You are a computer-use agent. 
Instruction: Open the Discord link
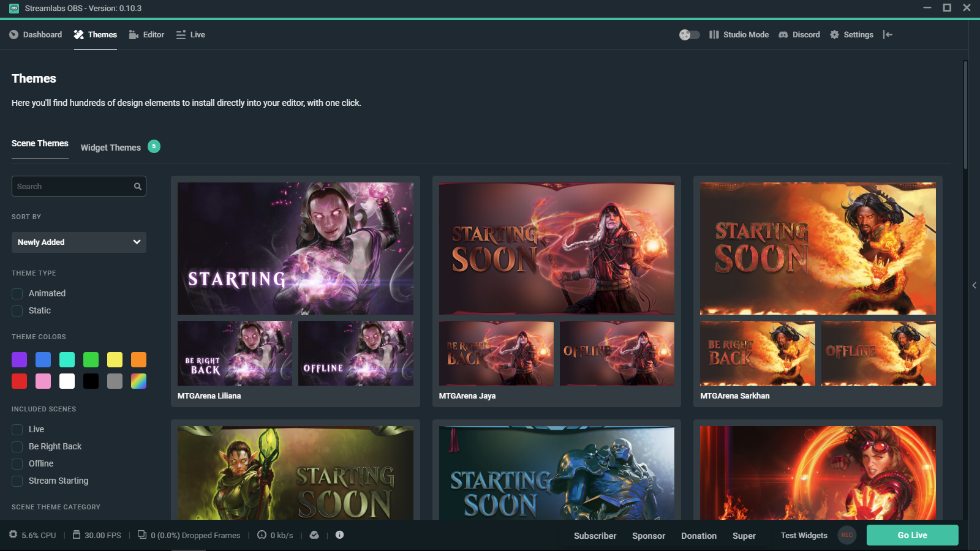799,35
